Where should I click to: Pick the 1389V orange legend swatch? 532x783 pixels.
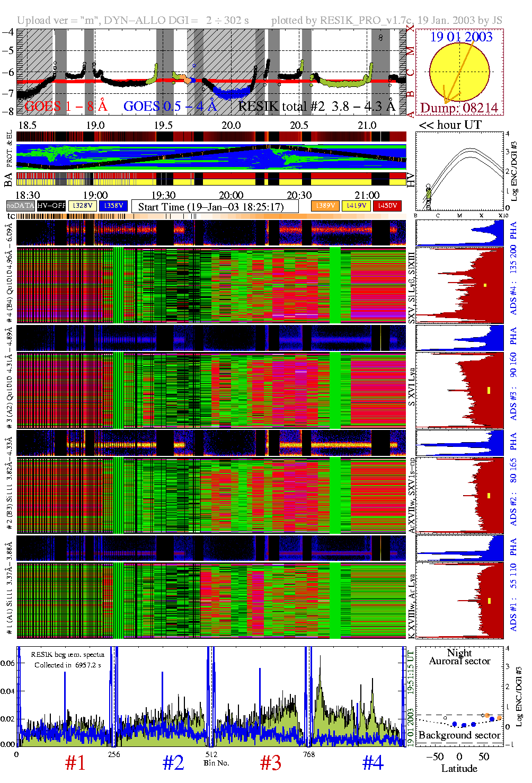point(325,206)
